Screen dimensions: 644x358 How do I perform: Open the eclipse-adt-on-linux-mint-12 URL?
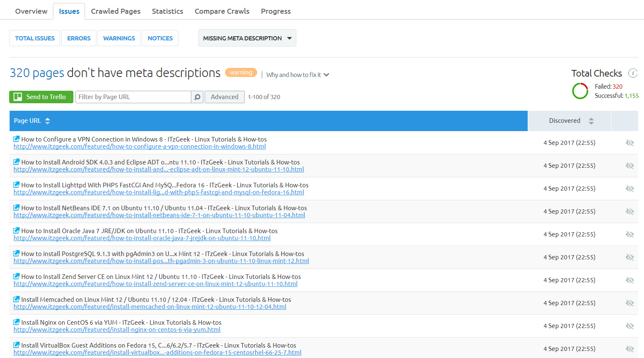(x=159, y=169)
